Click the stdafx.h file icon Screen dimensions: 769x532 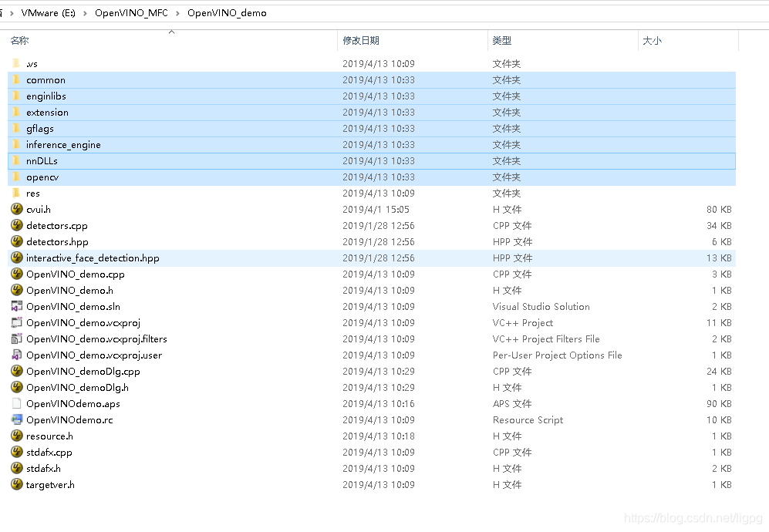[17, 468]
